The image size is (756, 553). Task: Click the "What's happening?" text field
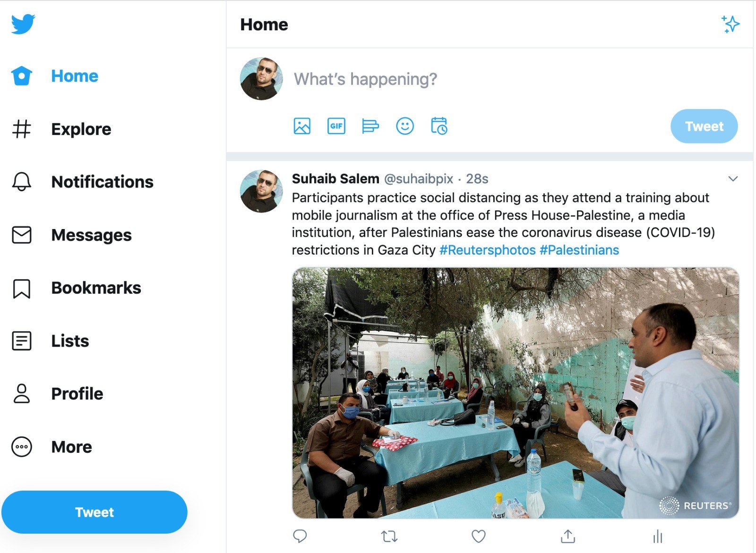pos(365,79)
